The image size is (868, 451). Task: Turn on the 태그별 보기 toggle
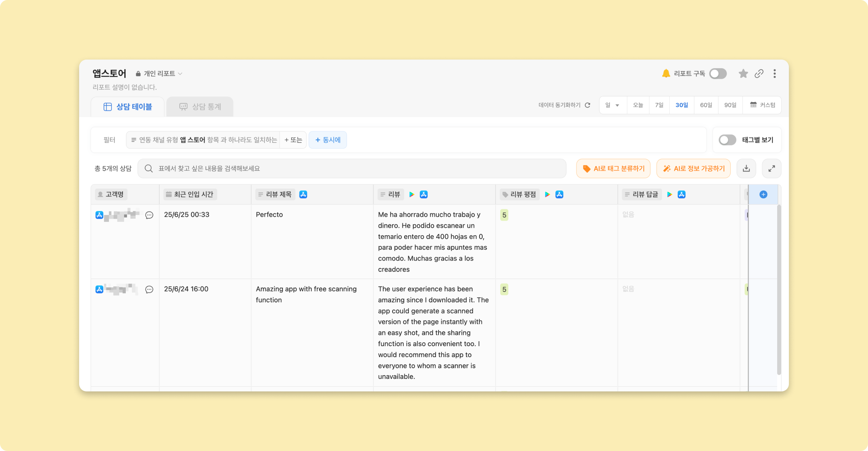point(727,140)
